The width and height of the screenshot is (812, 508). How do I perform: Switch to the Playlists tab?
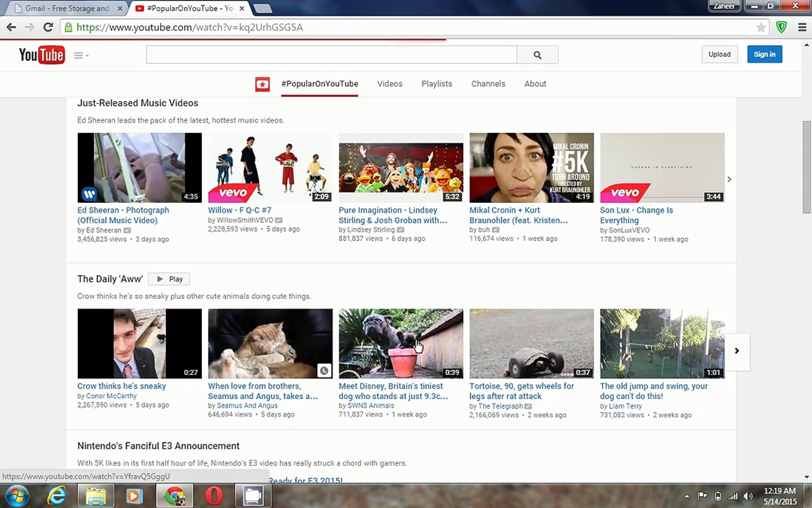(436, 84)
